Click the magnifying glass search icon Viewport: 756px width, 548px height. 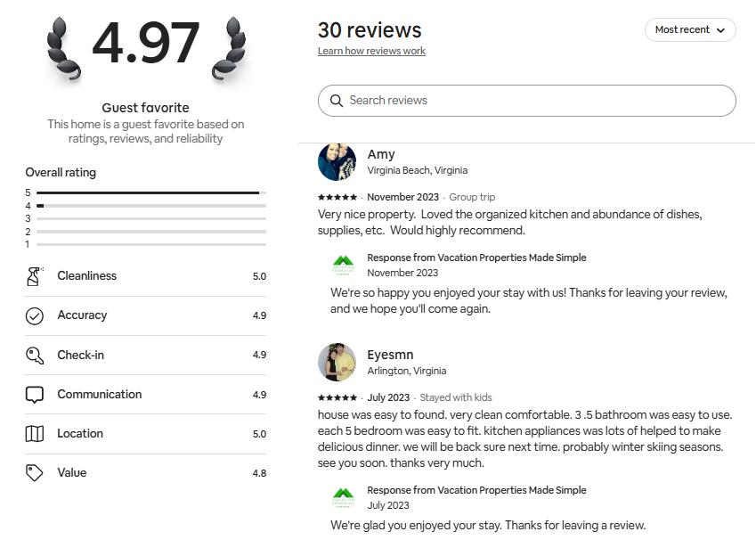point(337,101)
